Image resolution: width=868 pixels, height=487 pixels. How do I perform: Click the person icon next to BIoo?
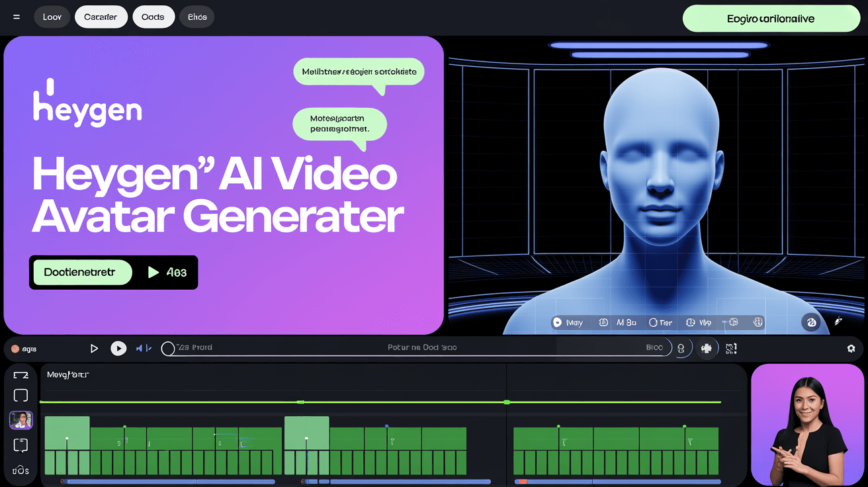pyautogui.click(x=681, y=348)
